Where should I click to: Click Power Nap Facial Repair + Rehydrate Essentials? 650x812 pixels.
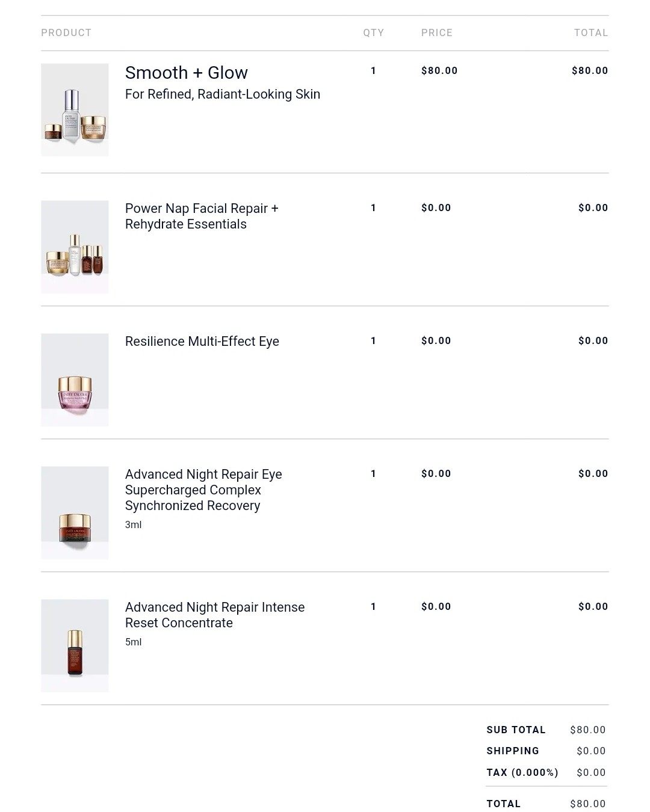(x=202, y=216)
